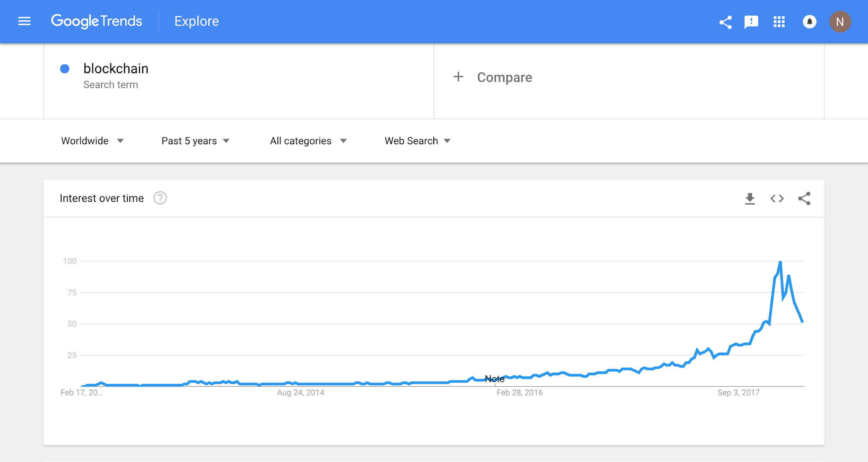Add a comparison with Compare button
868x462 pixels.
click(493, 77)
